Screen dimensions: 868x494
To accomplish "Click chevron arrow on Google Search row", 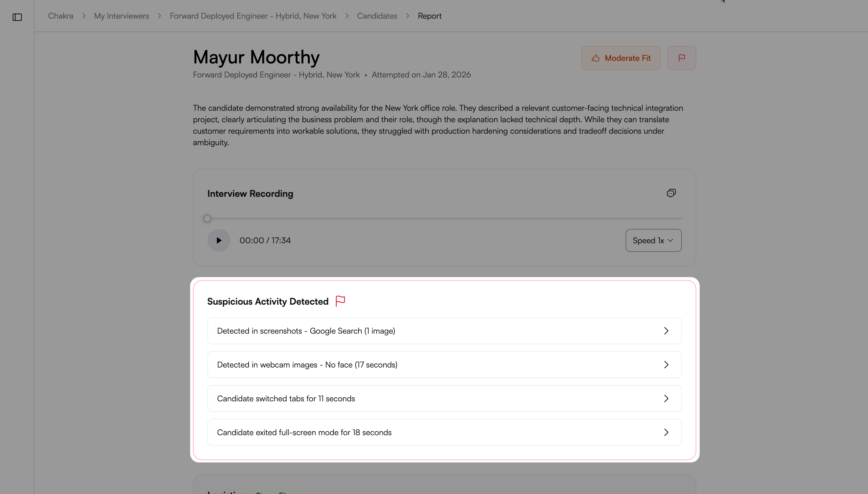I will click(666, 331).
